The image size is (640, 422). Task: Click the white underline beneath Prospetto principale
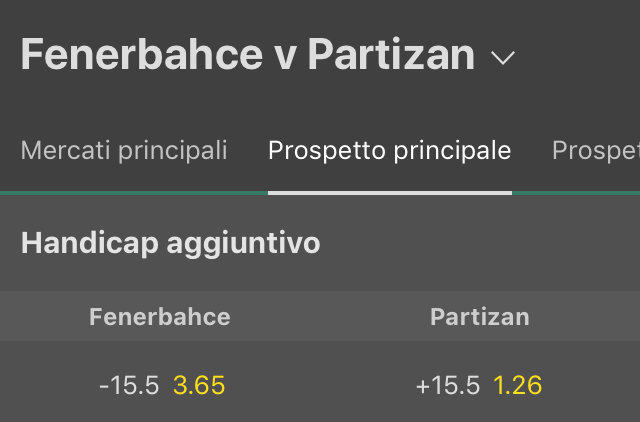pyautogui.click(x=389, y=192)
